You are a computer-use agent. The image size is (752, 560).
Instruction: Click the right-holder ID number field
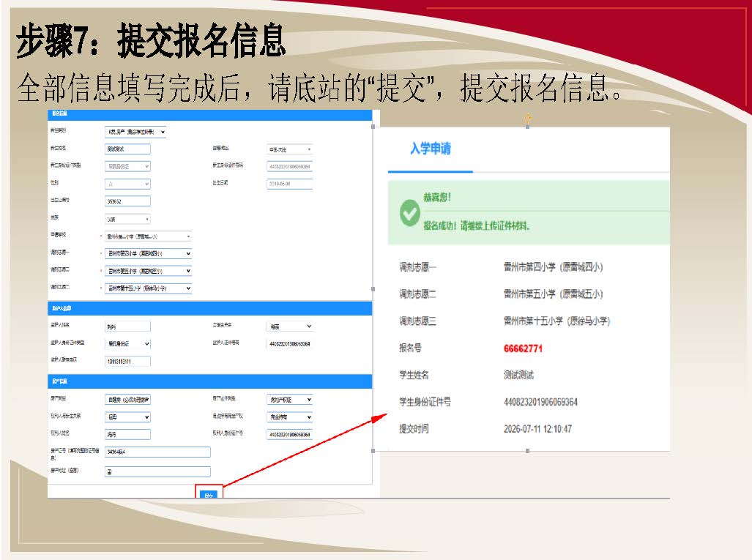(290, 434)
